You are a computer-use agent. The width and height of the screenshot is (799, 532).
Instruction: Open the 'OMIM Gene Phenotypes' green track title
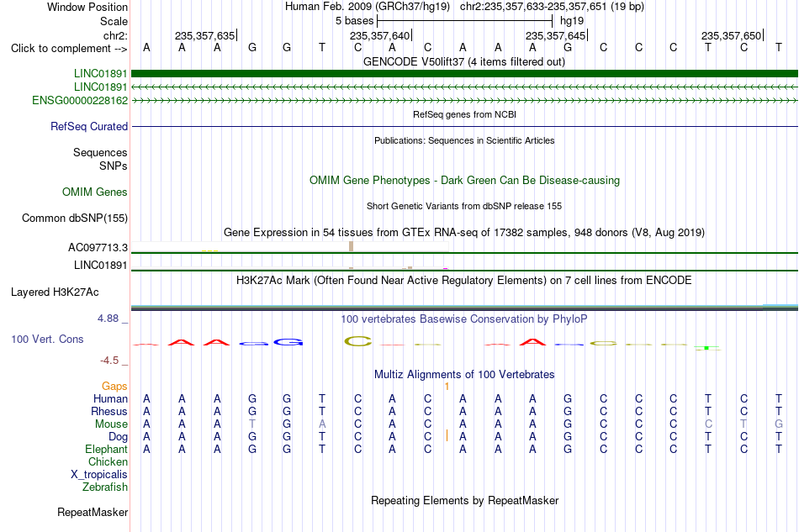[x=464, y=180]
